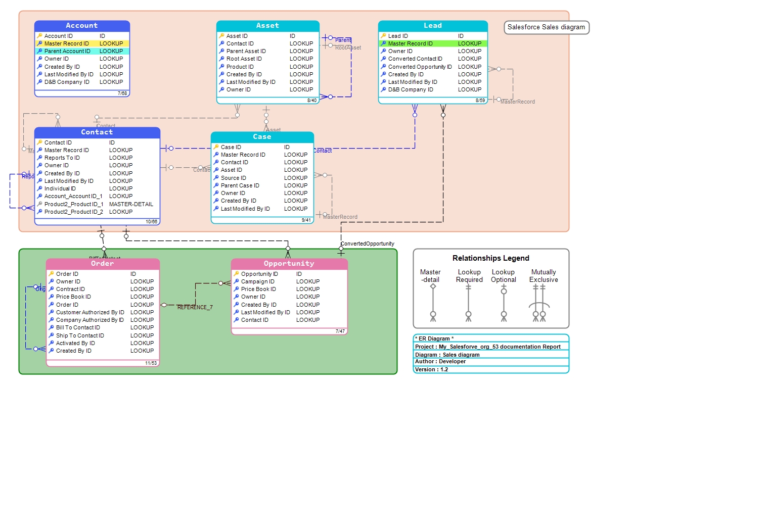Select the Converted Opportunity ID row
This screenshot has width=767, height=532.
pyautogui.click(x=433, y=67)
